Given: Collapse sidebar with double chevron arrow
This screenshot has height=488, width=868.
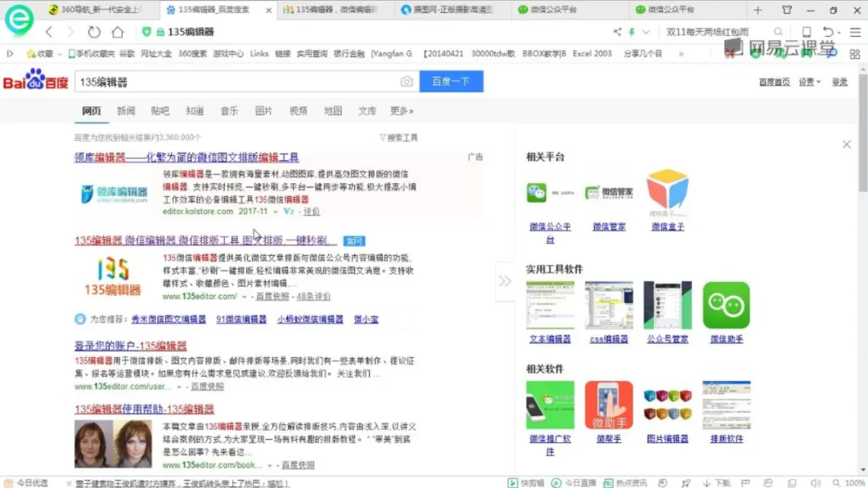Looking at the screenshot, I should [x=505, y=281].
